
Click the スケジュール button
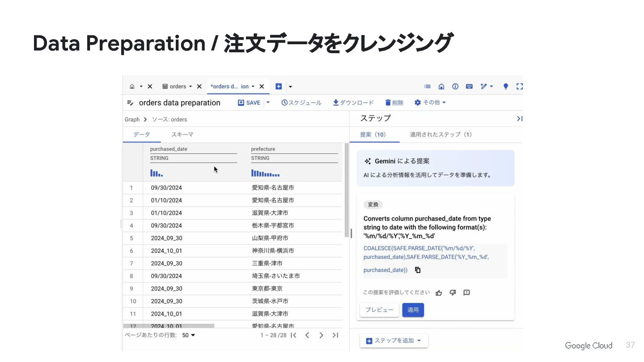point(301,103)
